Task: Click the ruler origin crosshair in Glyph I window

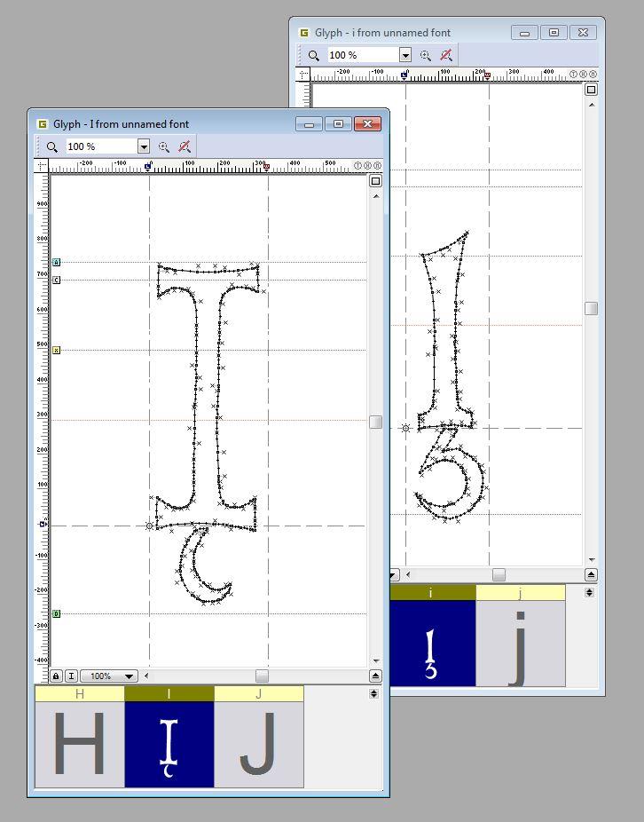Action: pyautogui.click(x=41, y=166)
